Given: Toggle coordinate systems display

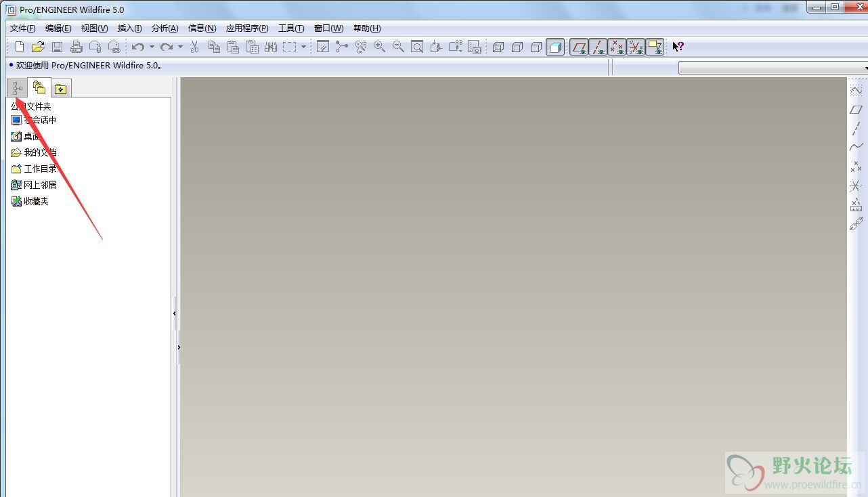Looking at the screenshot, I should point(636,47).
